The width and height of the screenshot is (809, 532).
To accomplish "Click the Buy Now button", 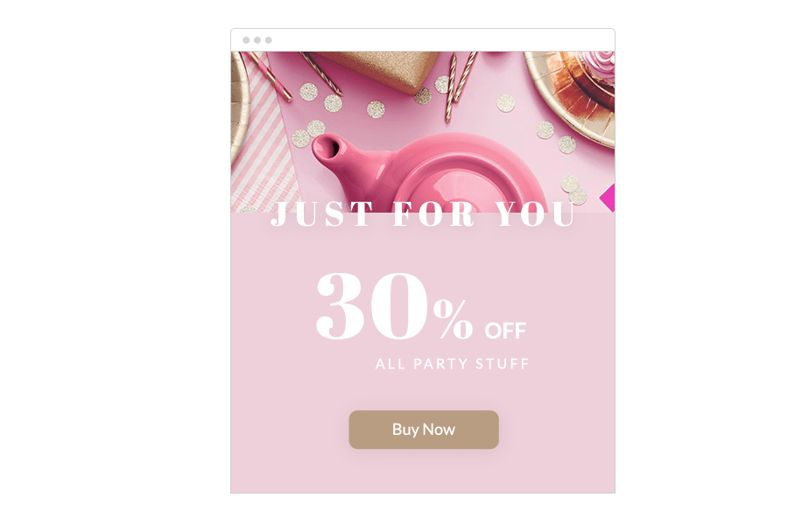I will point(424,430).
